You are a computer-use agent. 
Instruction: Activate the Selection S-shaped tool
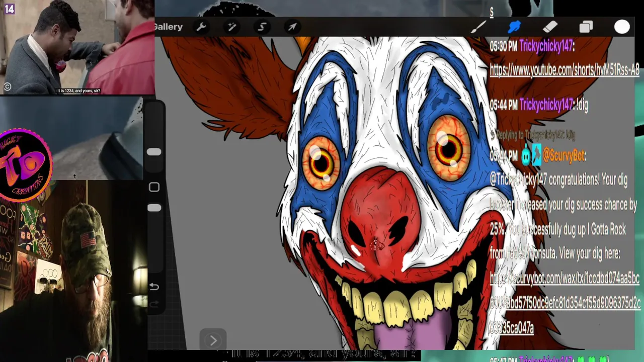point(262,27)
